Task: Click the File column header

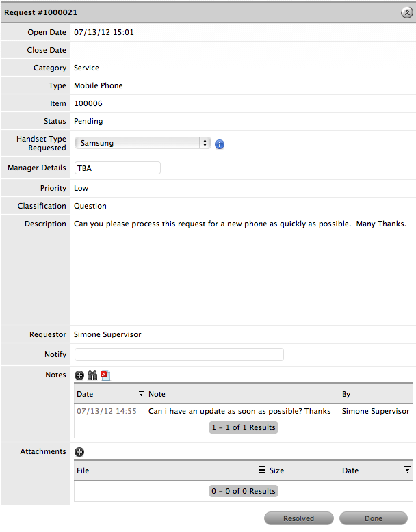Action: pyautogui.click(x=83, y=470)
